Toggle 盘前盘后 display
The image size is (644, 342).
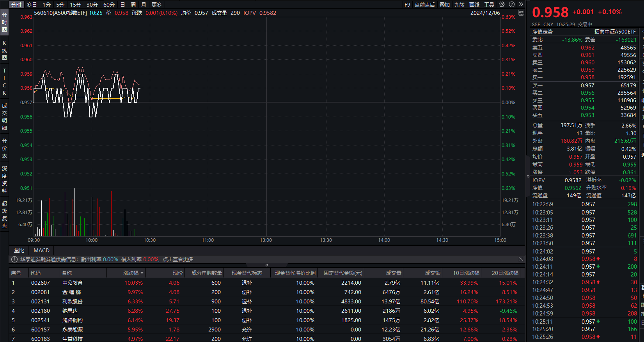[424, 5]
